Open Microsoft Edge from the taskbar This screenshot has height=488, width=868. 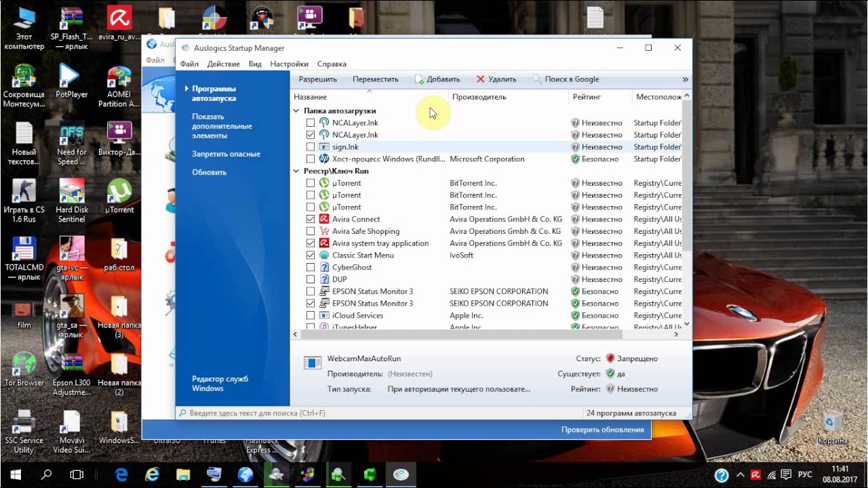(121, 474)
